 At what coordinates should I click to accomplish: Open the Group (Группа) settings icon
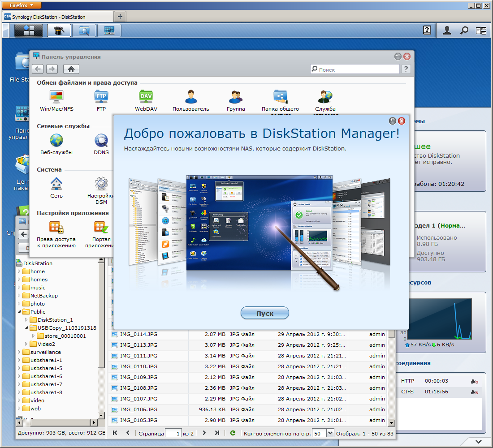point(235,97)
